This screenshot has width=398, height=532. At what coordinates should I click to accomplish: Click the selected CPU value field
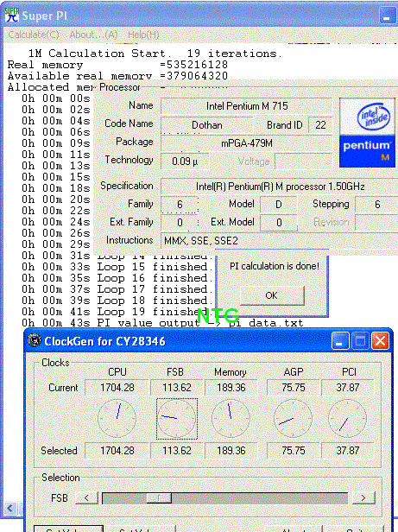[117, 451]
